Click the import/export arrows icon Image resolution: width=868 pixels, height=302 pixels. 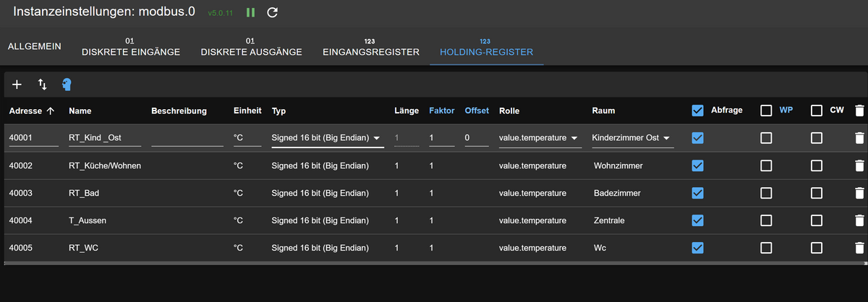[42, 85]
